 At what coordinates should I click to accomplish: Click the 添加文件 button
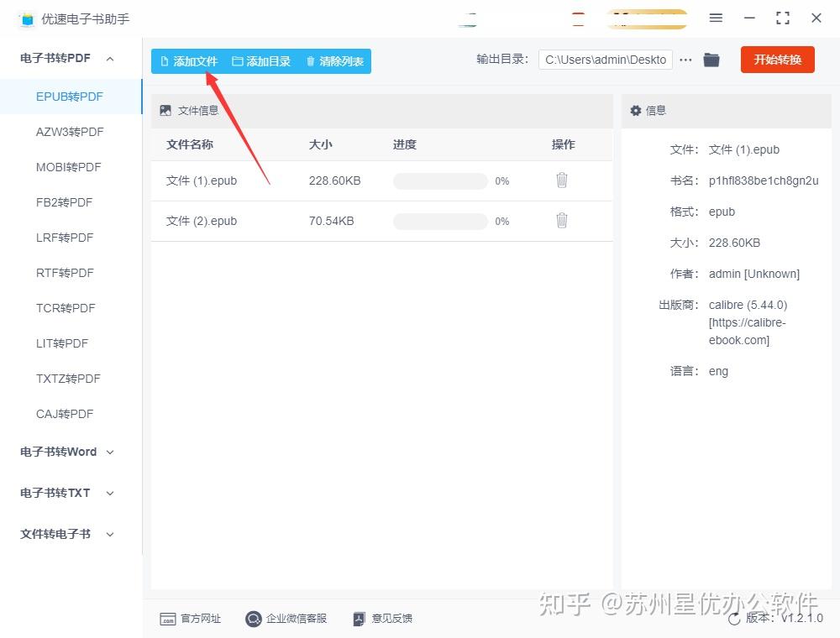[189, 61]
